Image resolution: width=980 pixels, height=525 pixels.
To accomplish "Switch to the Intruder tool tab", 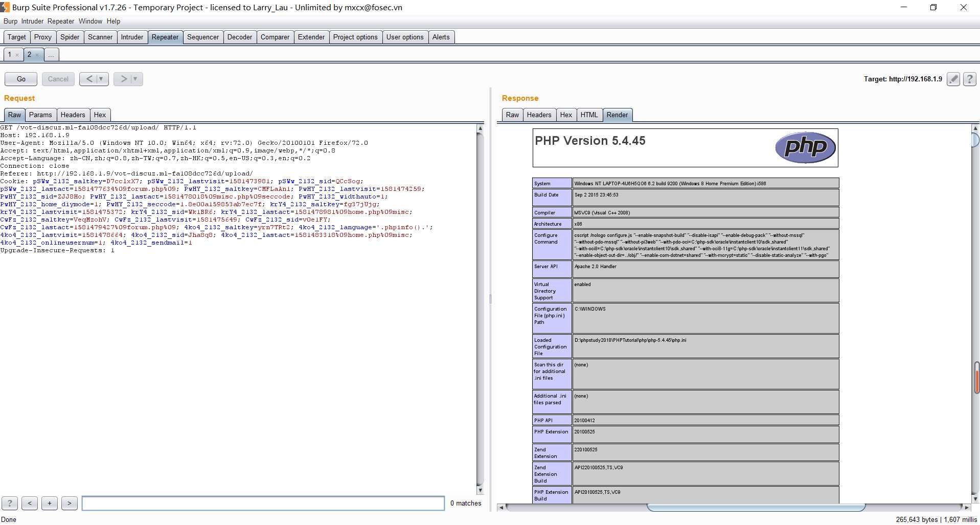I will click(132, 37).
